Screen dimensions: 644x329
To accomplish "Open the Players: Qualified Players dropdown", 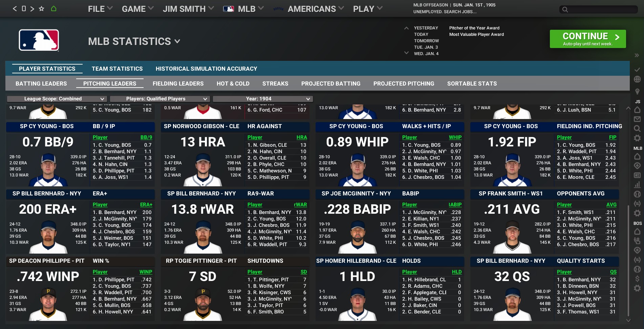I will coord(159,99).
